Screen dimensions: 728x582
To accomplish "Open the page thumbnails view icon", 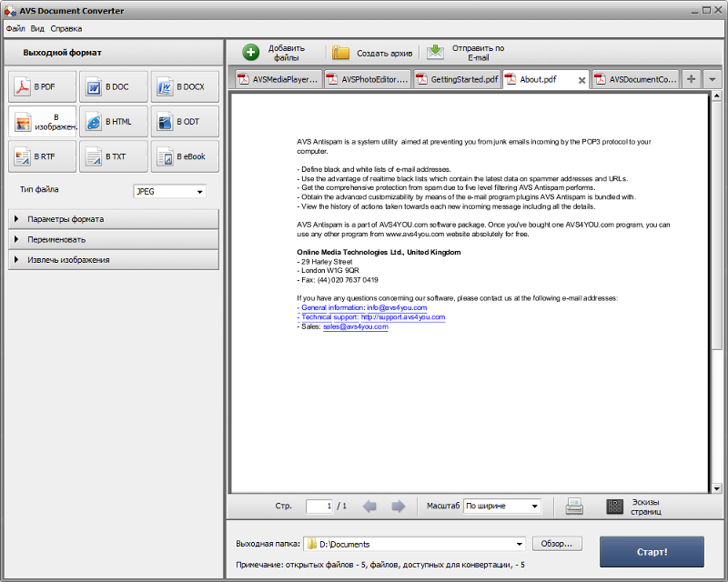I will coord(615,507).
